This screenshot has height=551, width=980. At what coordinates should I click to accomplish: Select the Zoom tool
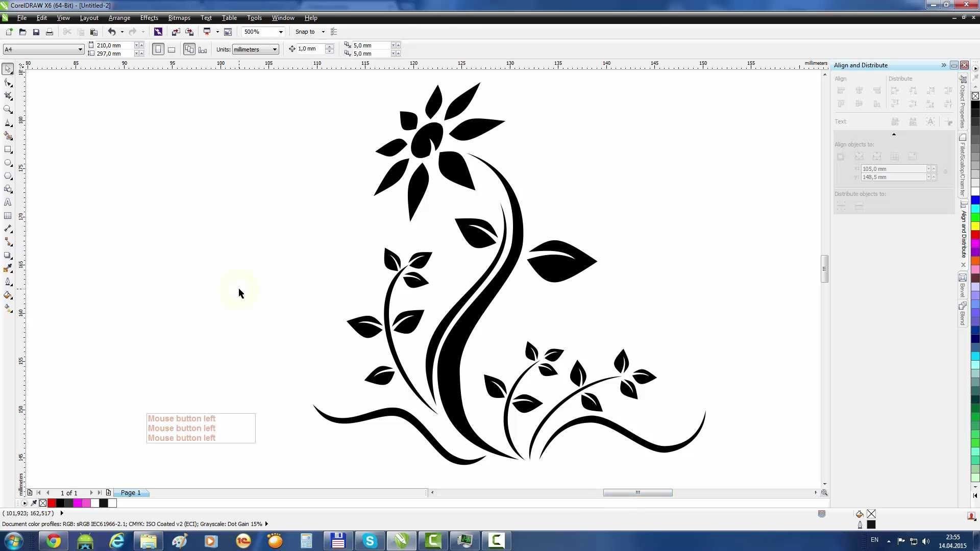pos(9,110)
